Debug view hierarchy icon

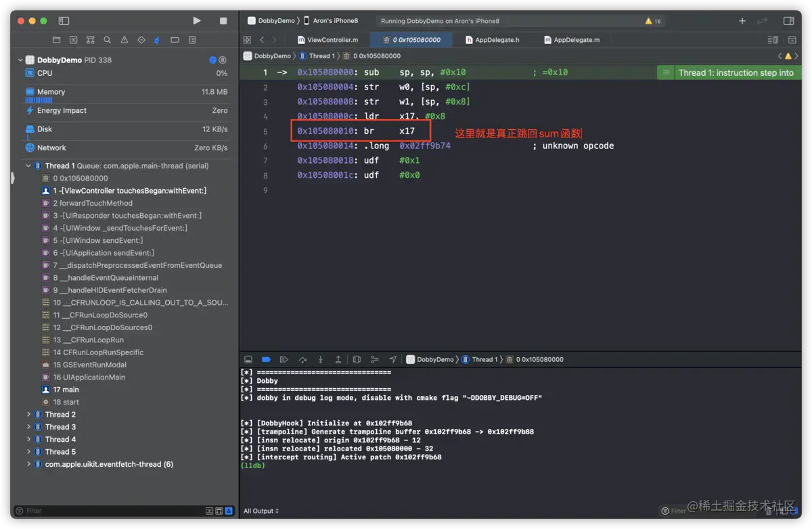pyautogui.click(x=357, y=359)
